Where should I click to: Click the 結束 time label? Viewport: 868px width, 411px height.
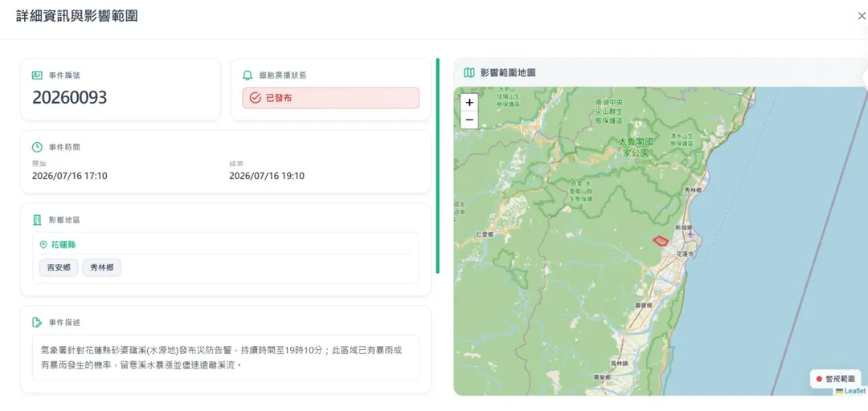236,164
